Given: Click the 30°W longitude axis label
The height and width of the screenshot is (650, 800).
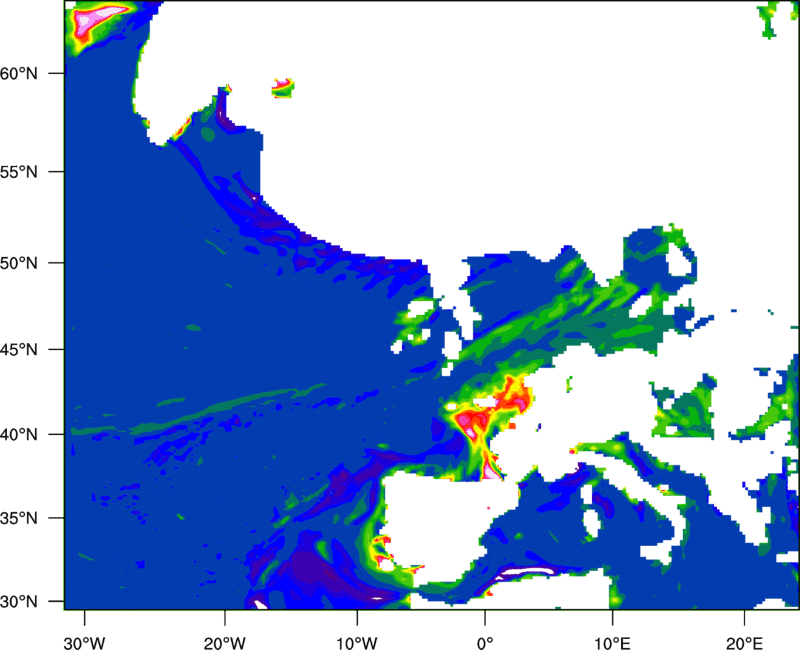Looking at the screenshot, I should [x=84, y=643].
